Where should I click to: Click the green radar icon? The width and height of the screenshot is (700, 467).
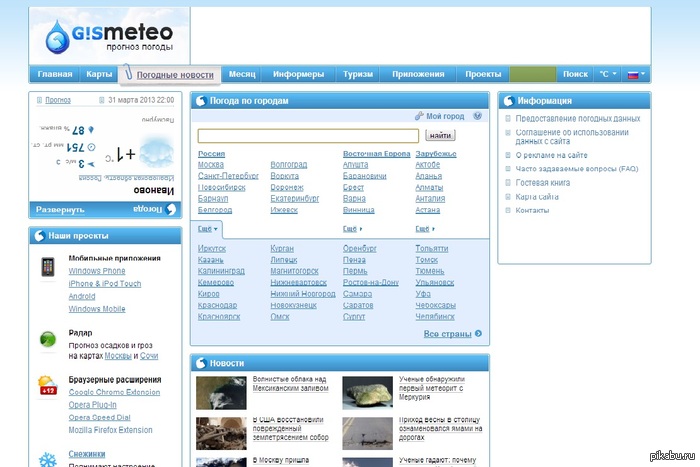click(x=48, y=339)
